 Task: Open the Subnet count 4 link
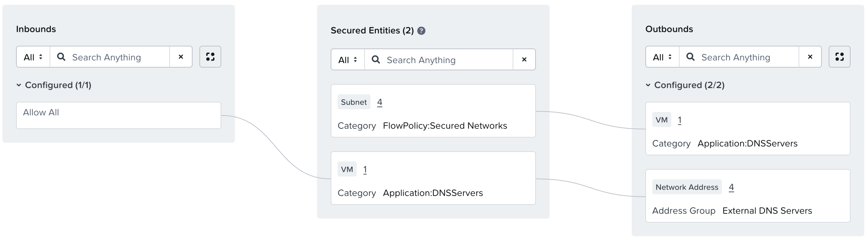380,102
